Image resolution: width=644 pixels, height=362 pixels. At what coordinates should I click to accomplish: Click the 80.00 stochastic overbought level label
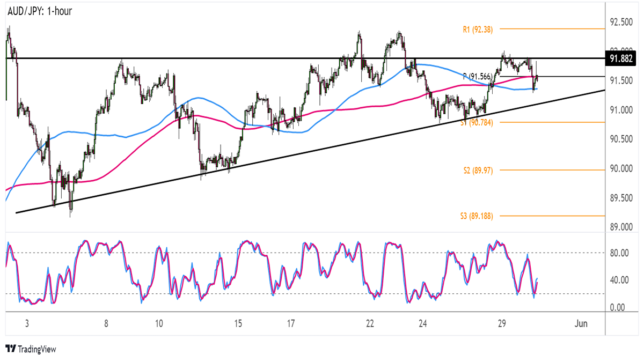click(x=620, y=252)
